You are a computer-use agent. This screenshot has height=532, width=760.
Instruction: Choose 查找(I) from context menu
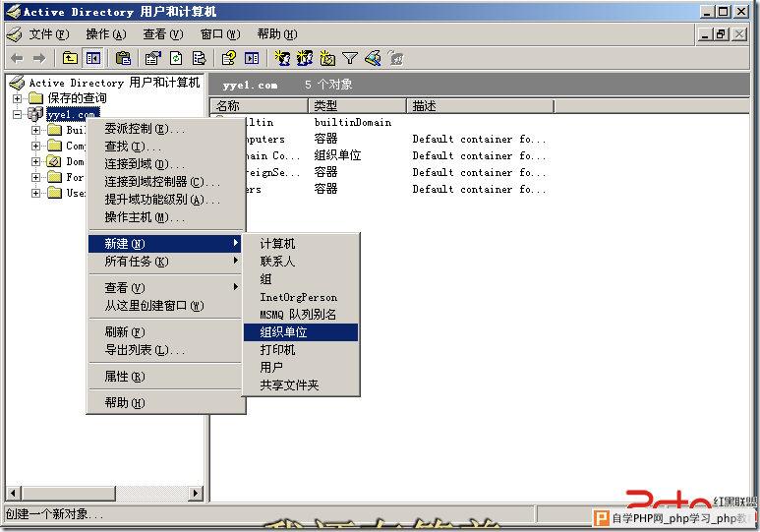pos(165,147)
